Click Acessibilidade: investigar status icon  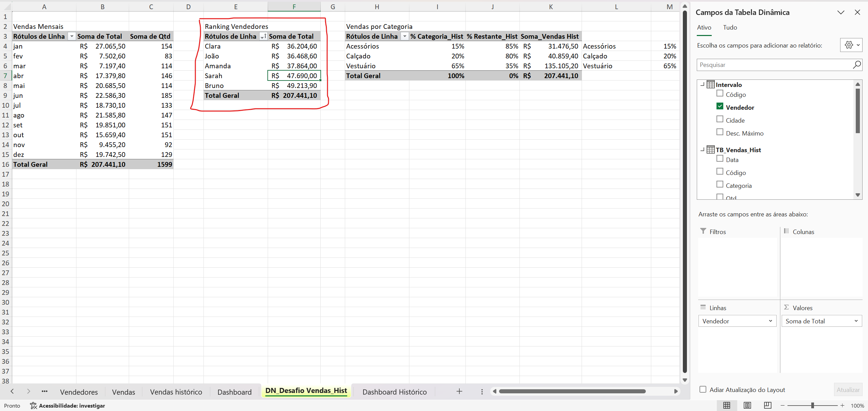[x=33, y=406]
